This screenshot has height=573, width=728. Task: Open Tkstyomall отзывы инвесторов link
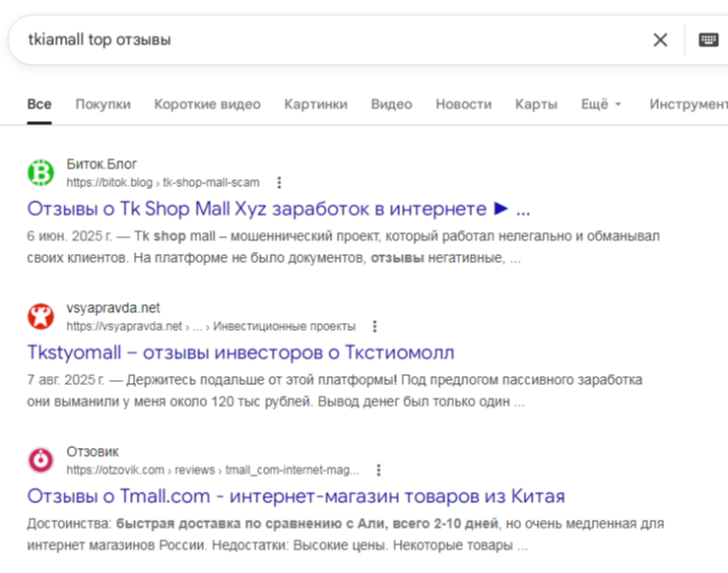pyautogui.click(x=240, y=352)
